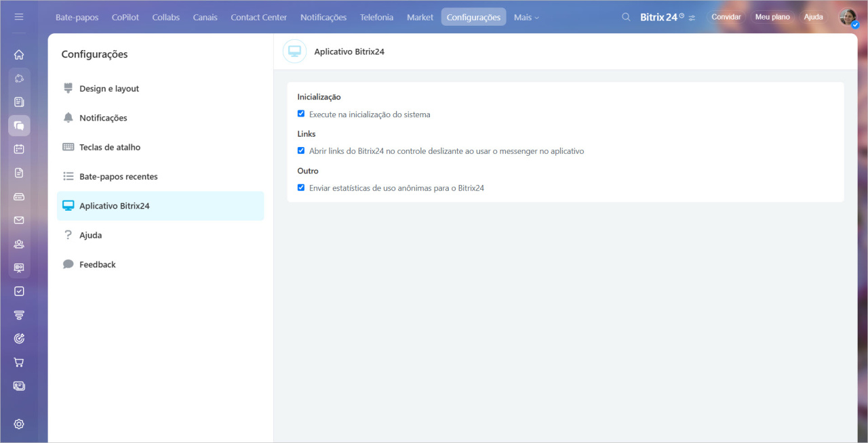Screen dimensions: 868x443
Task: Open the user avatar profile menu
Action: click(x=848, y=17)
